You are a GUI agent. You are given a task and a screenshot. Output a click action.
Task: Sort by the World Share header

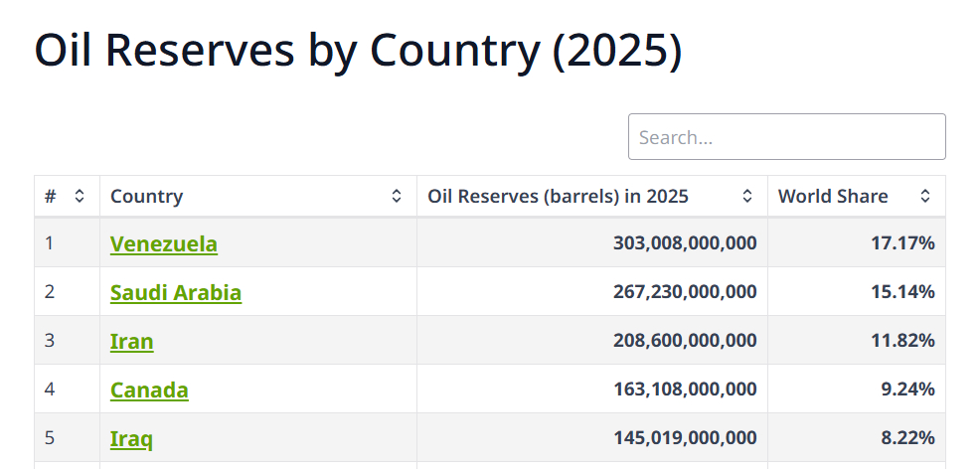coord(833,197)
